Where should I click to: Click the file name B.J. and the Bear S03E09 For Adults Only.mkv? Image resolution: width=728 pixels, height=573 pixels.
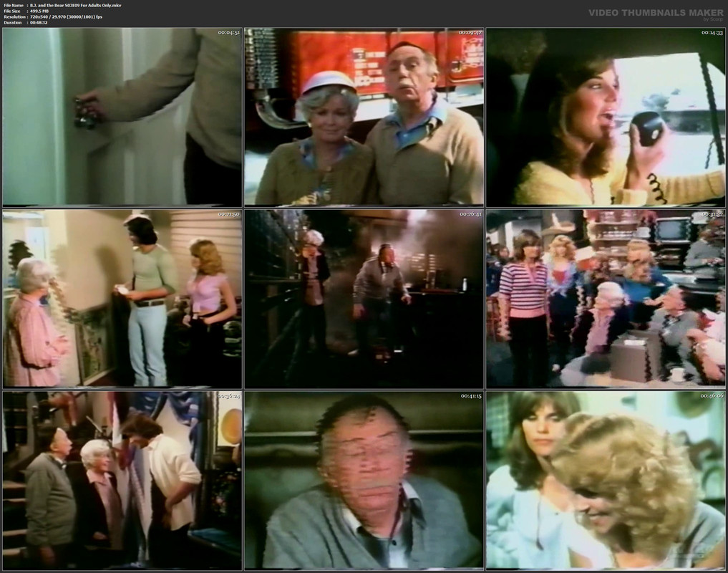(x=76, y=5)
